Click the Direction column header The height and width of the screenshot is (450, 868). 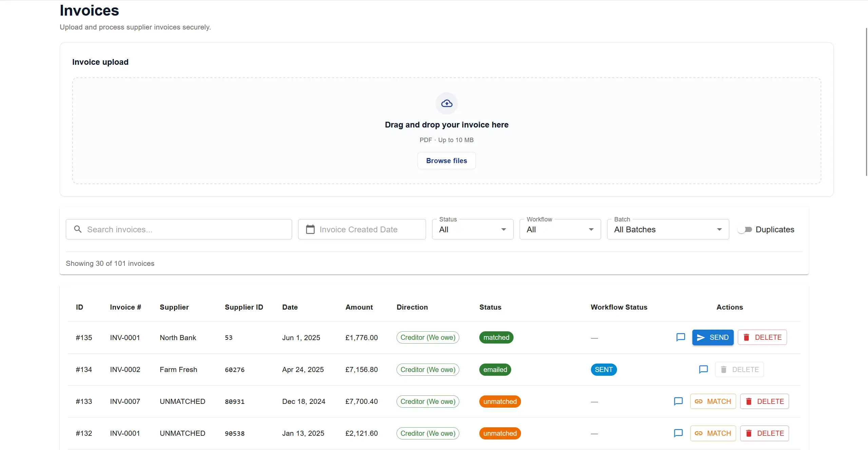412,307
